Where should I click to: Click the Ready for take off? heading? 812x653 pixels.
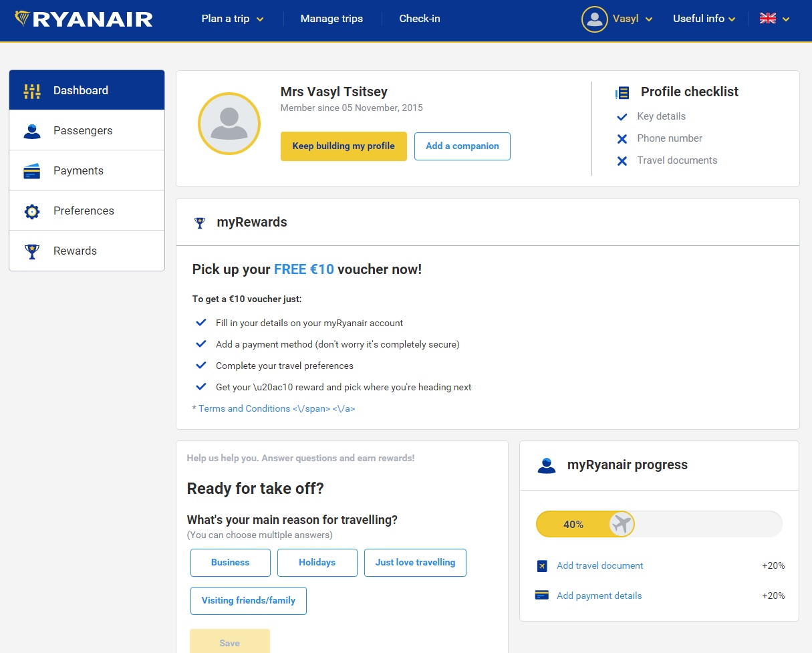pyautogui.click(x=255, y=489)
